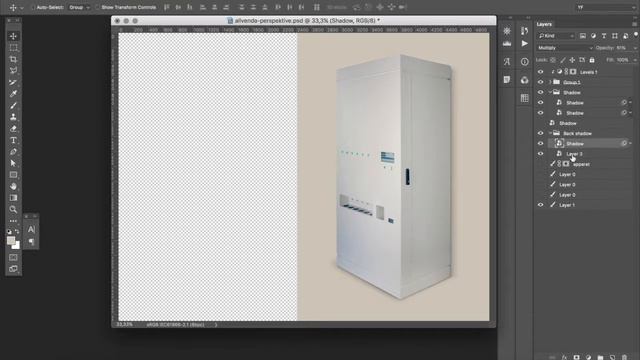
Task: Select the Levels 1 layer name
Action: 589,72
